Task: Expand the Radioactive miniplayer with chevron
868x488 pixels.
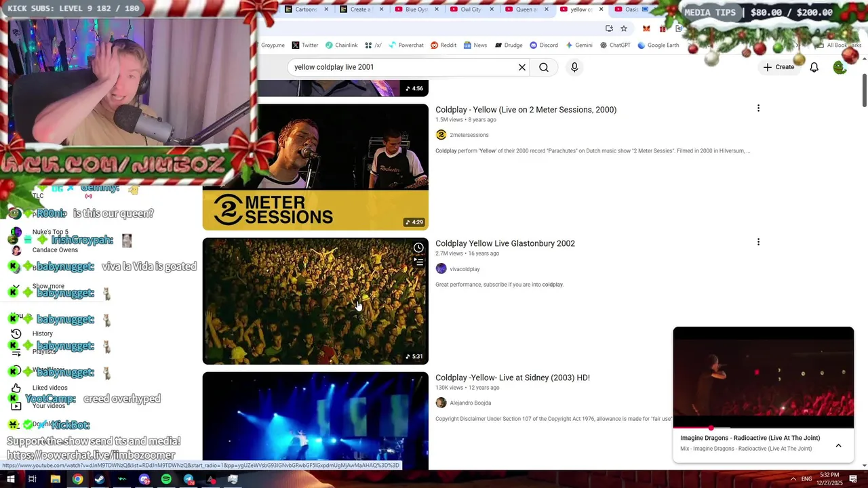Action: 838,446
